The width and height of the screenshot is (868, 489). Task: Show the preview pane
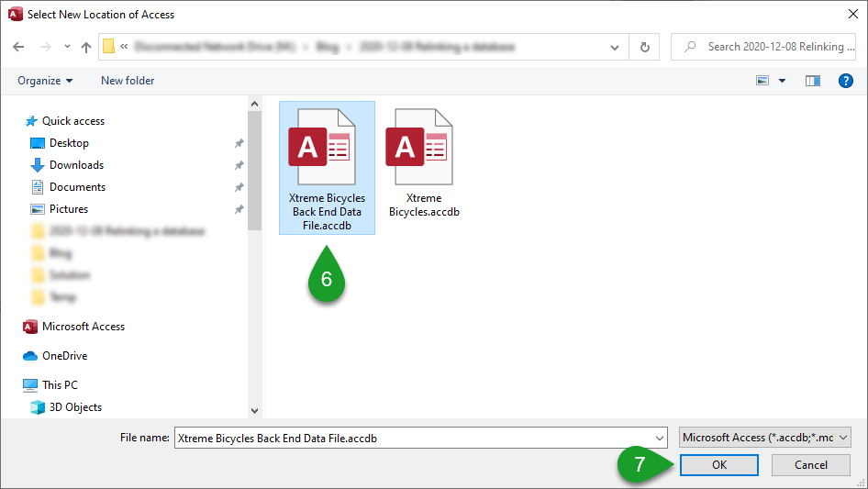tap(813, 81)
